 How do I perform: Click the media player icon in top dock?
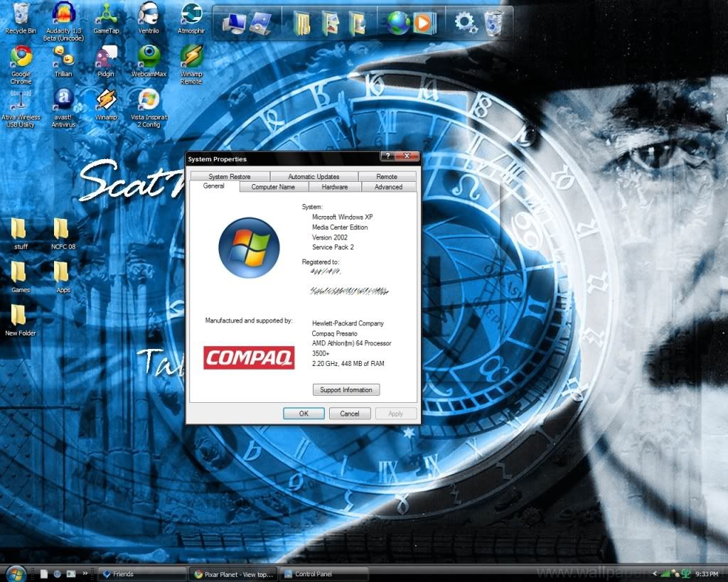[422, 23]
